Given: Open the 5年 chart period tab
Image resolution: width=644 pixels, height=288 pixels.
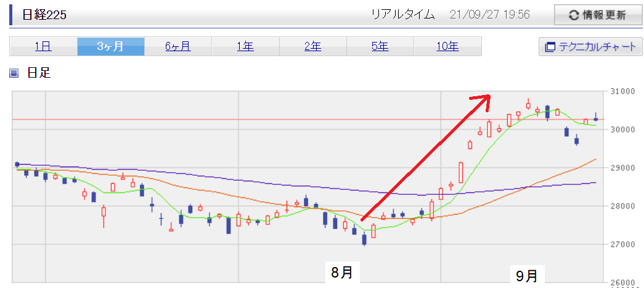Looking at the screenshot, I should (x=380, y=46).
